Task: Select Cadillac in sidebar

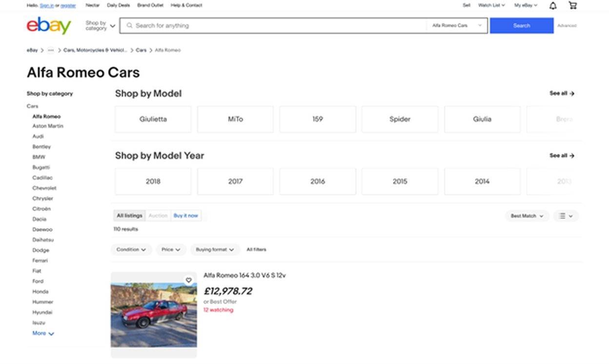Action: tap(42, 178)
